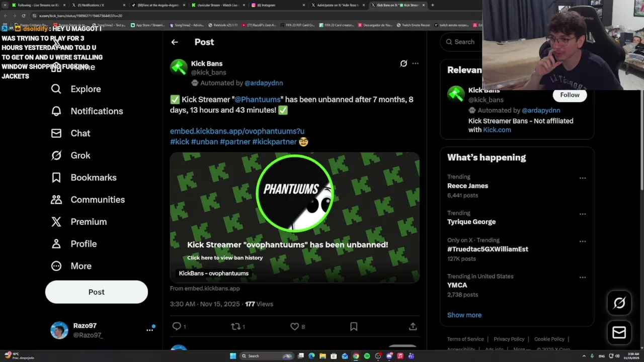
Task: Open the embed.kickbans.app link
Action: [237, 131]
